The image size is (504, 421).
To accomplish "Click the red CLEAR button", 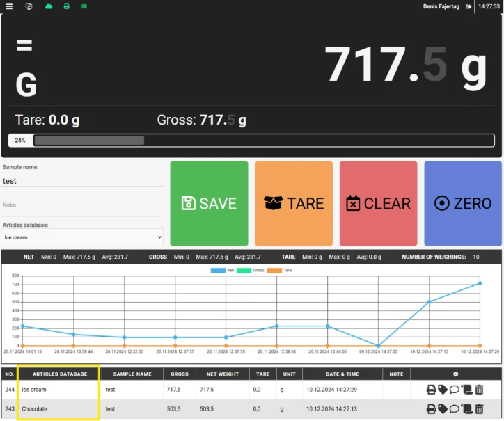I will pos(378,203).
